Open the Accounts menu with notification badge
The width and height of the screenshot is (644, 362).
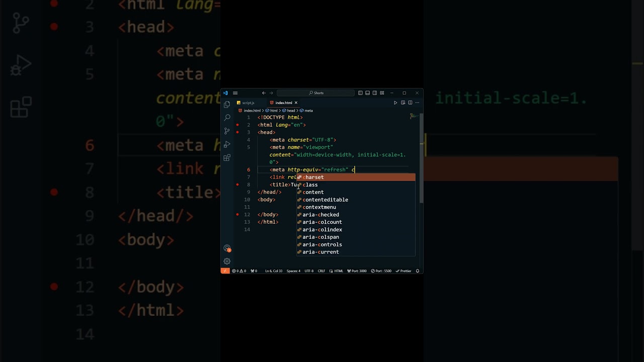tap(227, 248)
